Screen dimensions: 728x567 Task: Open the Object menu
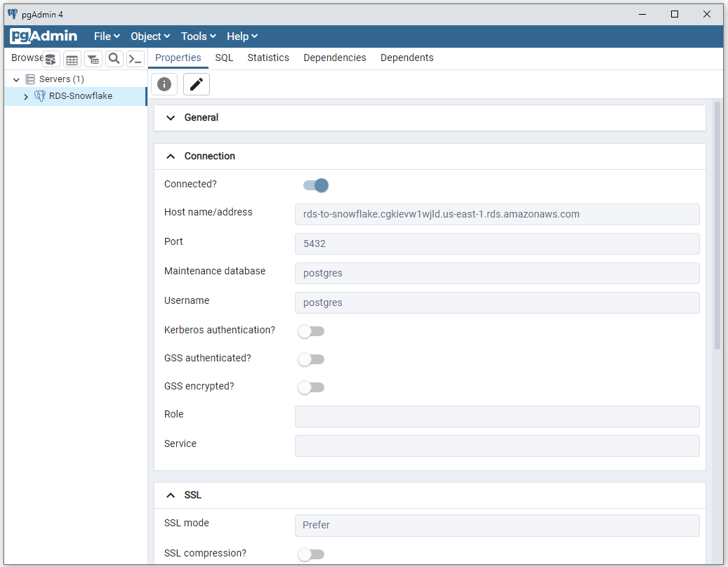[x=150, y=36]
